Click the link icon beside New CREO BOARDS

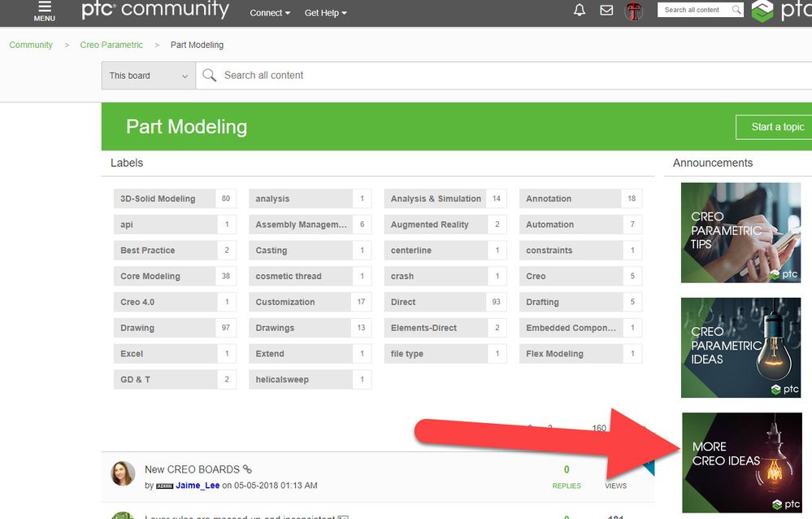coord(248,469)
